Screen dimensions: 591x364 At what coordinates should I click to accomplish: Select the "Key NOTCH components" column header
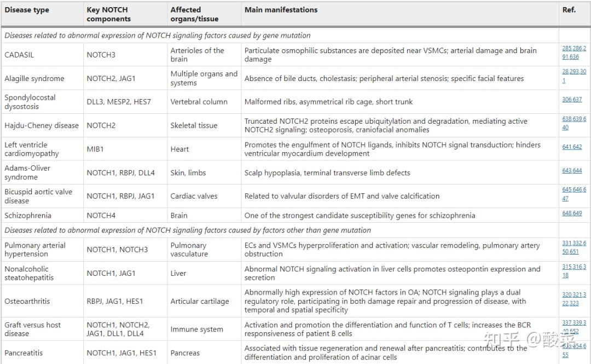coord(108,14)
